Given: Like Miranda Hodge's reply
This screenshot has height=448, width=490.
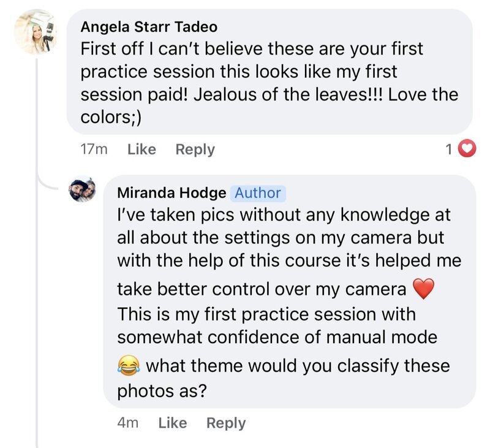Looking at the screenshot, I should [x=172, y=423].
